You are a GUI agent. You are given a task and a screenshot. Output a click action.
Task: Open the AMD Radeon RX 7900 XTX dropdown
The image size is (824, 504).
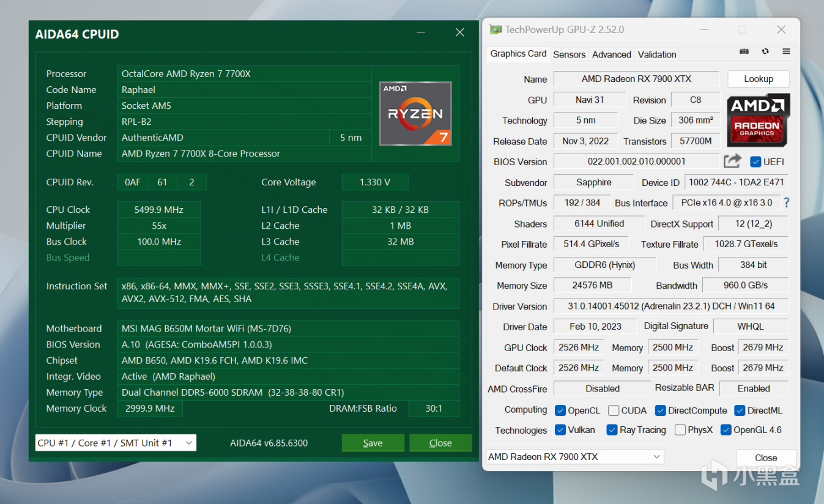(x=575, y=457)
